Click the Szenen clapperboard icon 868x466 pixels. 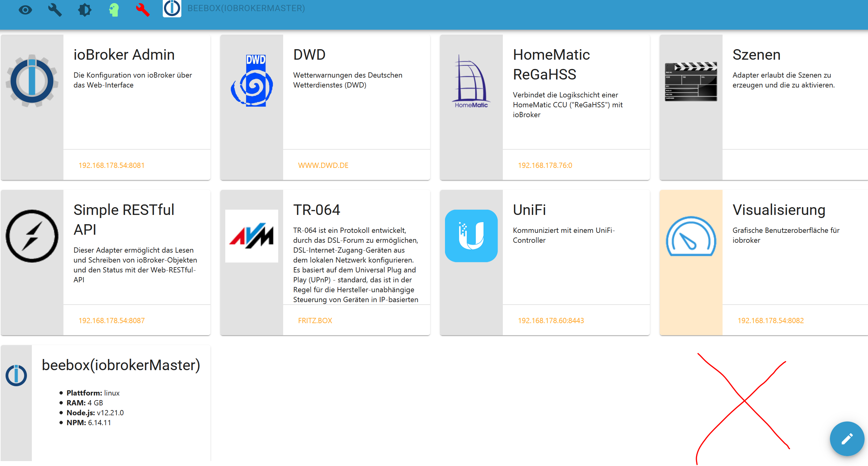691,82
